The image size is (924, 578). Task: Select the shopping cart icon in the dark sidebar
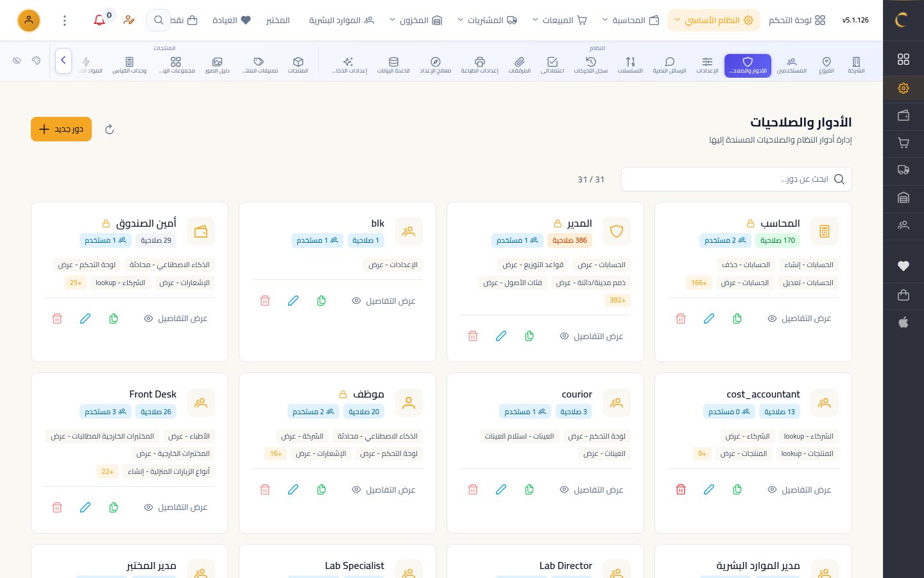point(903,143)
